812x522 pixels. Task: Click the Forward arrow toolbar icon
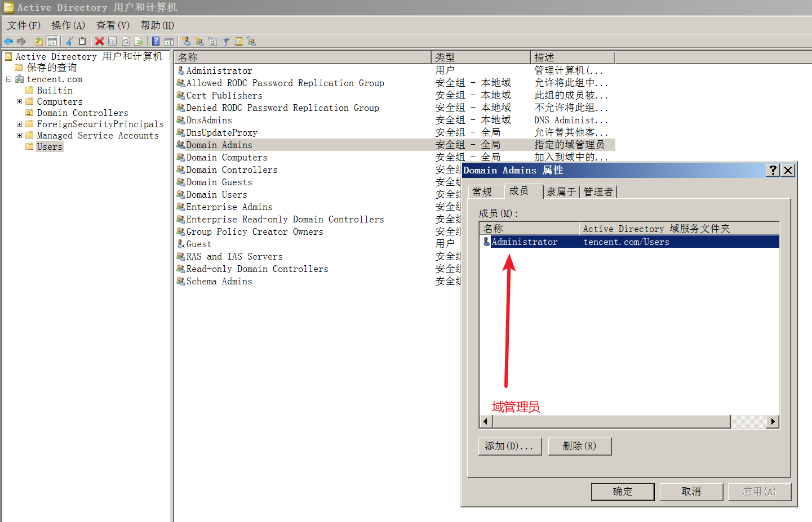point(21,41)
